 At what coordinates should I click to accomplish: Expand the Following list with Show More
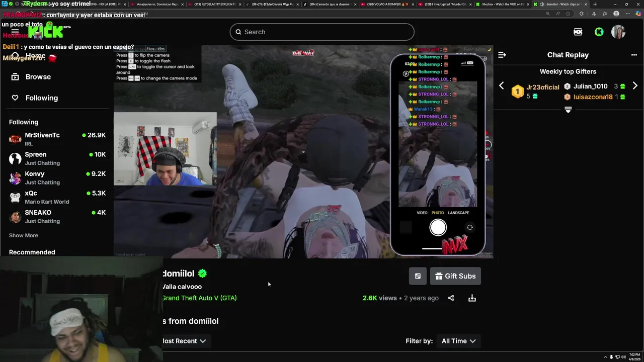[x=23, y=235]
